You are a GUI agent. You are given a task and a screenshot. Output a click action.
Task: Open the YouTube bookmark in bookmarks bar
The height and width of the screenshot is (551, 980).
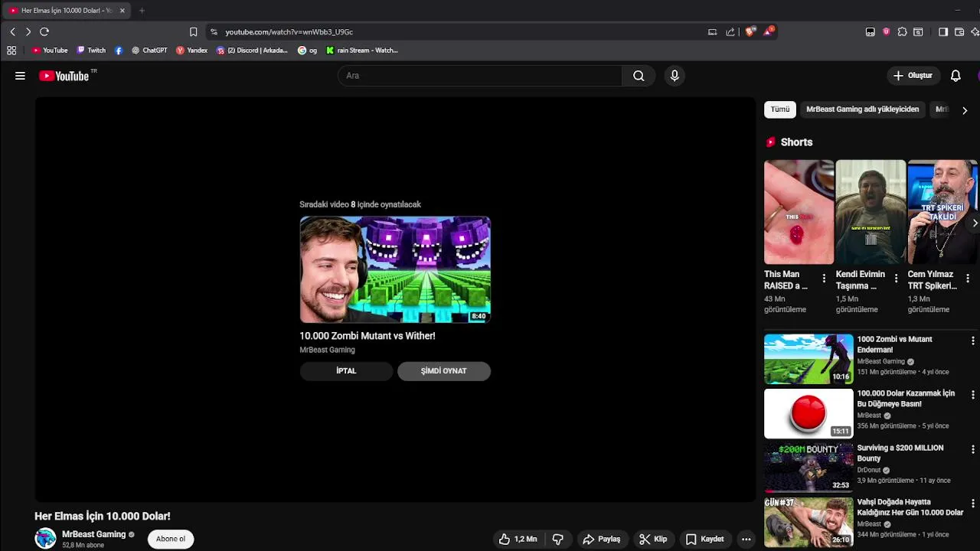(50, 51)
